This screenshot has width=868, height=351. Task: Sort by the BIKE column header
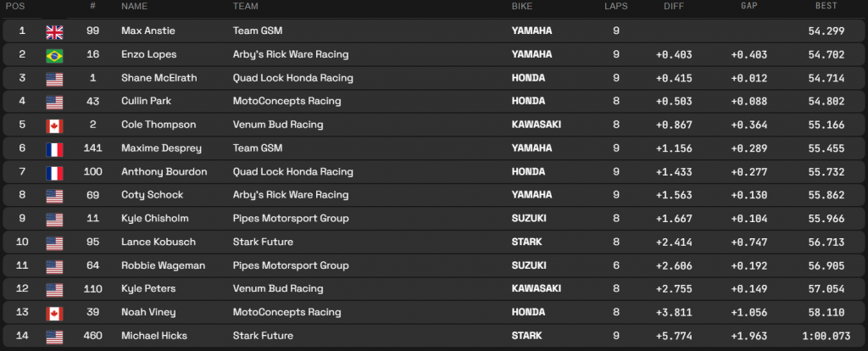coord(522,7)
